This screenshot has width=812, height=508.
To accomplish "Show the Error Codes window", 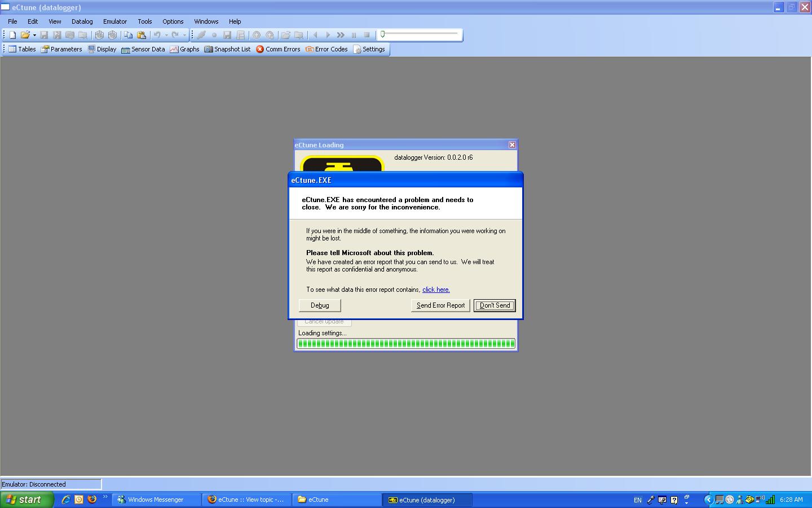I will pyautogui.click(x=326, y=49).
